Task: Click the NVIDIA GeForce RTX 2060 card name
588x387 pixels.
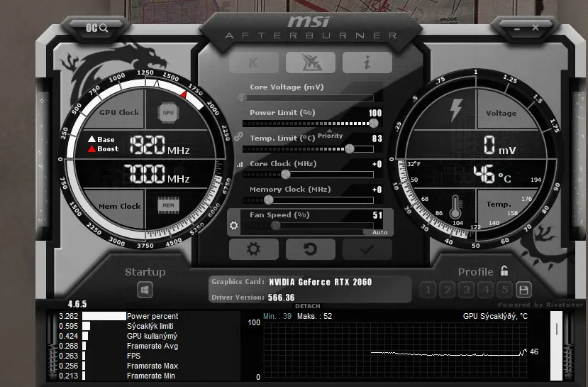Action: click(x=321, y=282)
